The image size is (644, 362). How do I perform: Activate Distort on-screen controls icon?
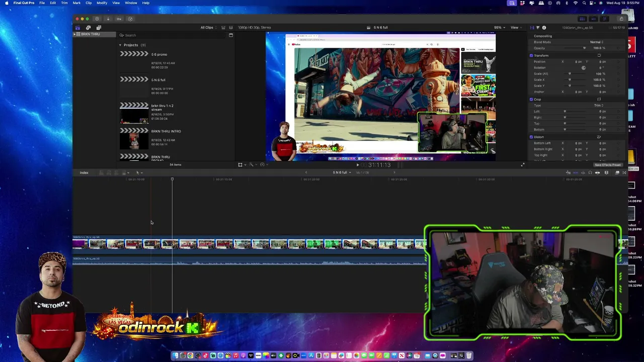599,137
